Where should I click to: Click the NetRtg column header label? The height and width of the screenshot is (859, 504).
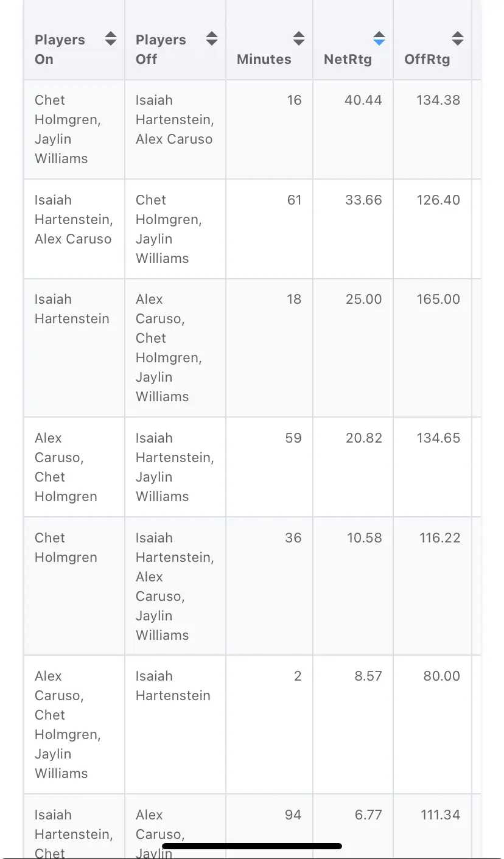click(348, 59)
